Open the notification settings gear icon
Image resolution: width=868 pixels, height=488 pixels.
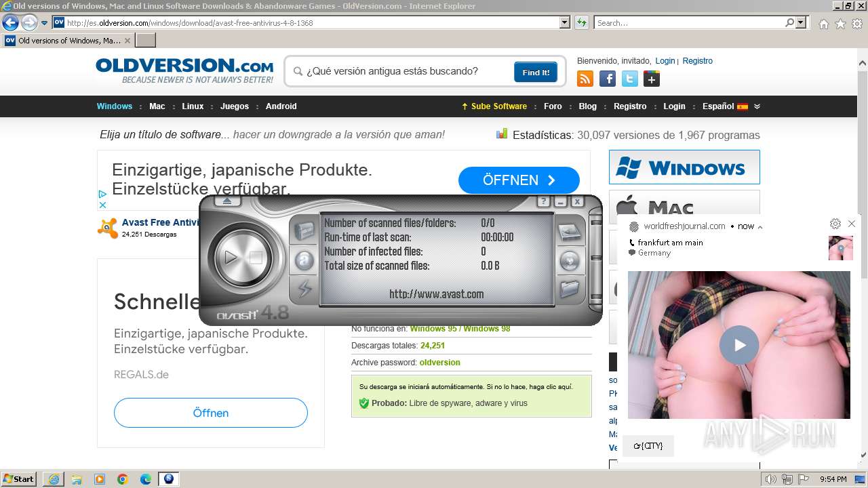[835, 224]
